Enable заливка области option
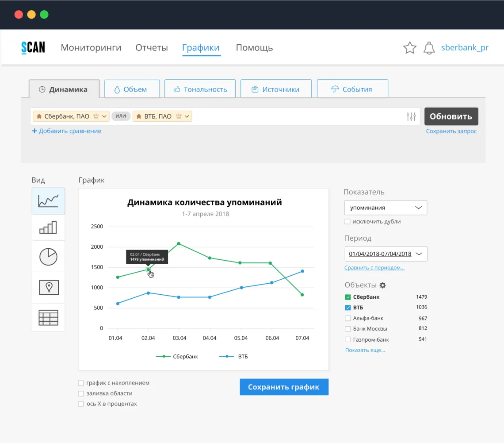This screenshot has width=504, height=443. (81, 393)
